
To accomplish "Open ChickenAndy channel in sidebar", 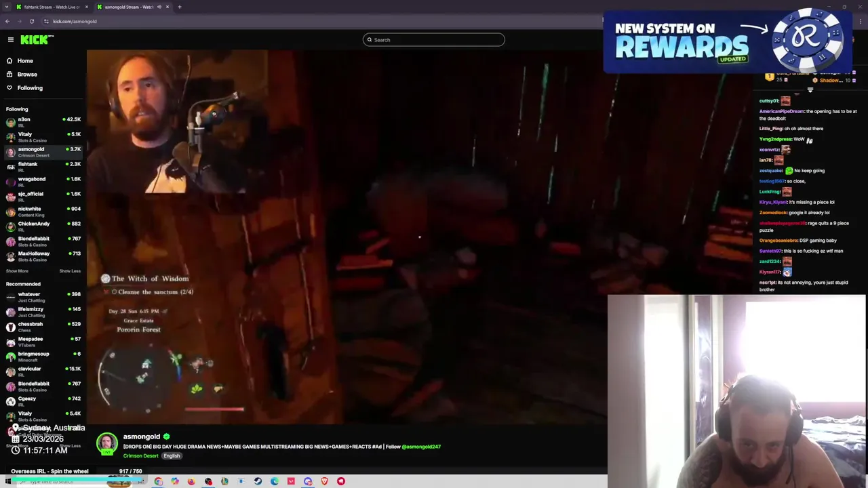I will pos(43,226).
